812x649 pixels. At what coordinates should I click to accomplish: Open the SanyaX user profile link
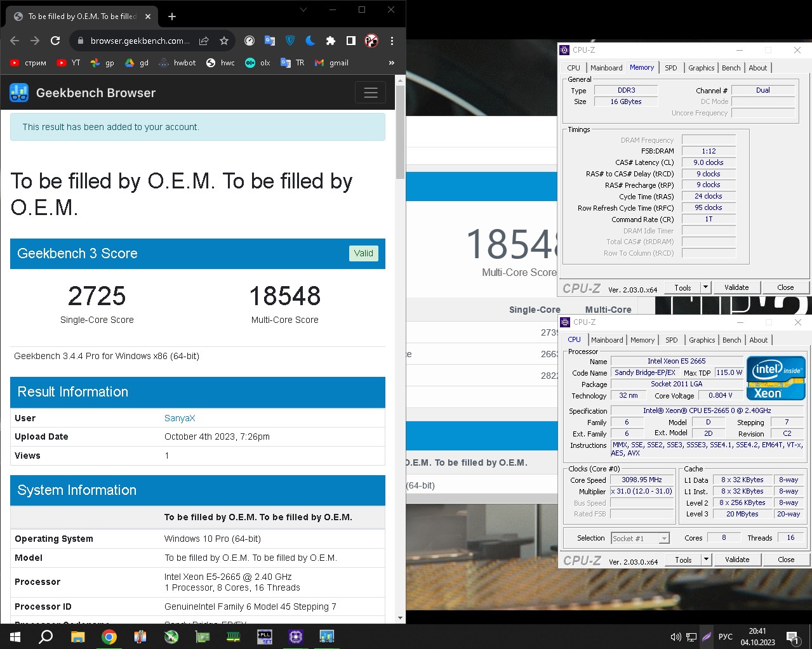180,418
